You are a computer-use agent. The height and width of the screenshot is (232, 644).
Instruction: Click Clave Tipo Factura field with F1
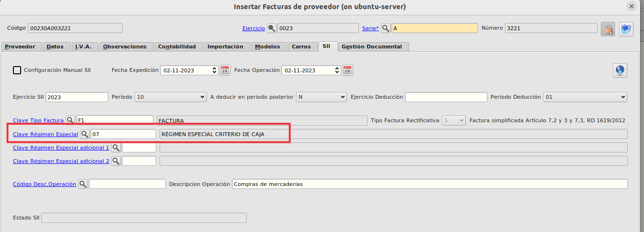(115, 120)
